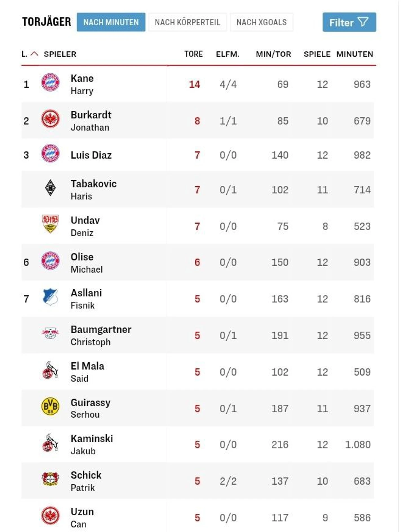Sort table by MIN/TOR column header
Viewport: 412px width, 532px height.
[273, 54]
